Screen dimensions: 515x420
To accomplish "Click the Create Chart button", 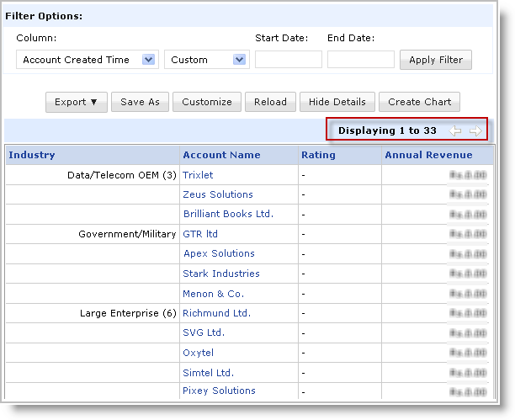I will click(x=420, y=102).
